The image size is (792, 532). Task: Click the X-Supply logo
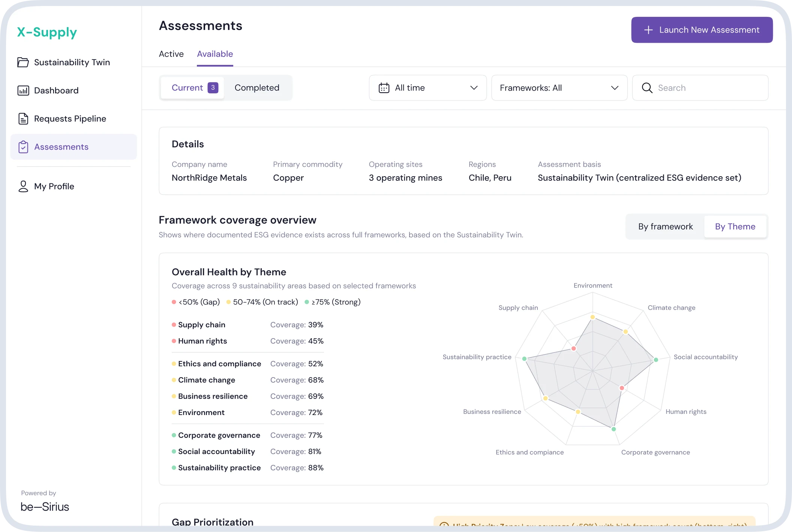[47, 32]
